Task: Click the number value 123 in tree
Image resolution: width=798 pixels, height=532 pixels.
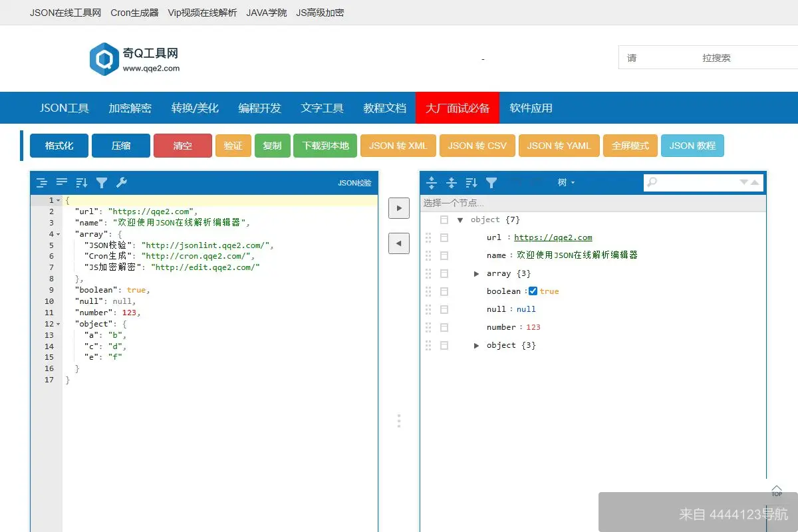Action: click(533, 327)
